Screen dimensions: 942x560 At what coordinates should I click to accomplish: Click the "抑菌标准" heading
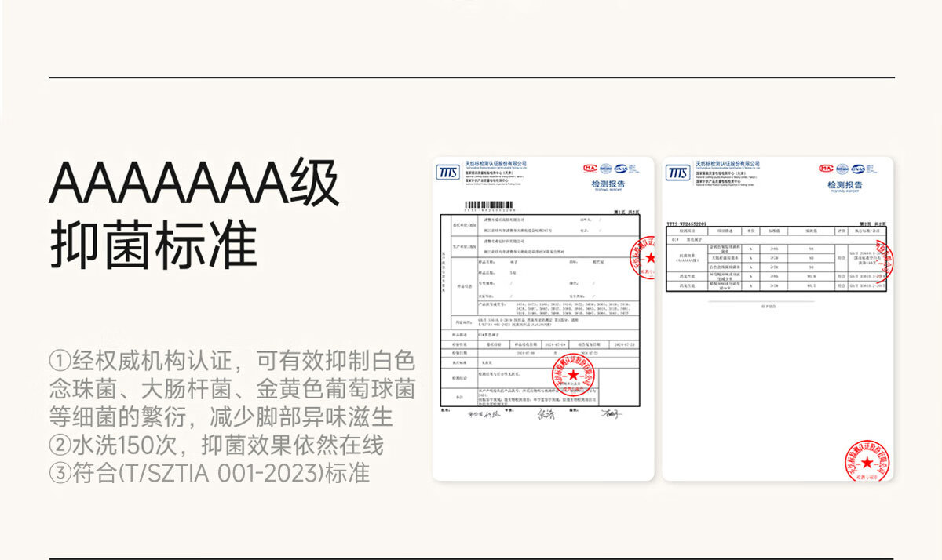[x=154, y=244]
